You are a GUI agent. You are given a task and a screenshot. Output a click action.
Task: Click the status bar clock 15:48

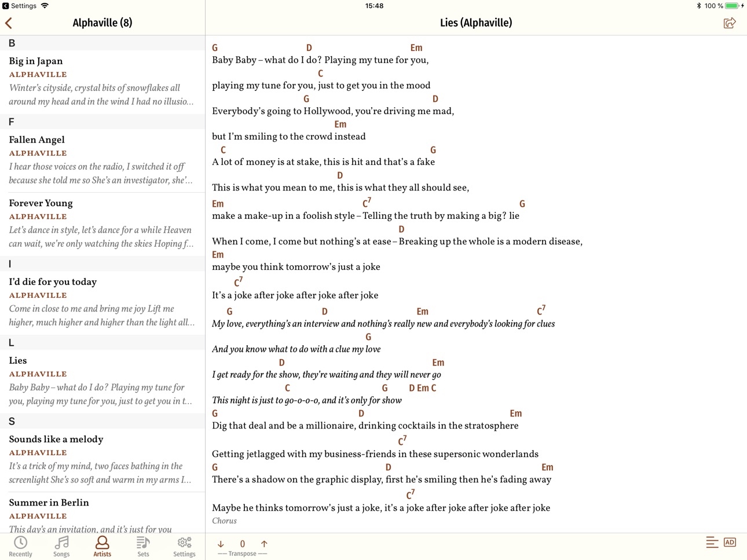click(x=374, y=6)
